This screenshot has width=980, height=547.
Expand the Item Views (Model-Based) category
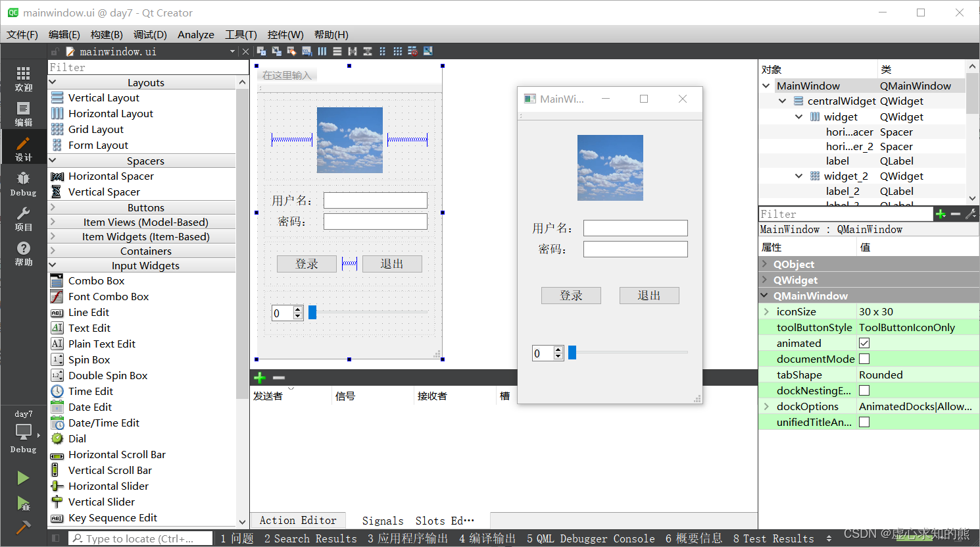[53, 222]
